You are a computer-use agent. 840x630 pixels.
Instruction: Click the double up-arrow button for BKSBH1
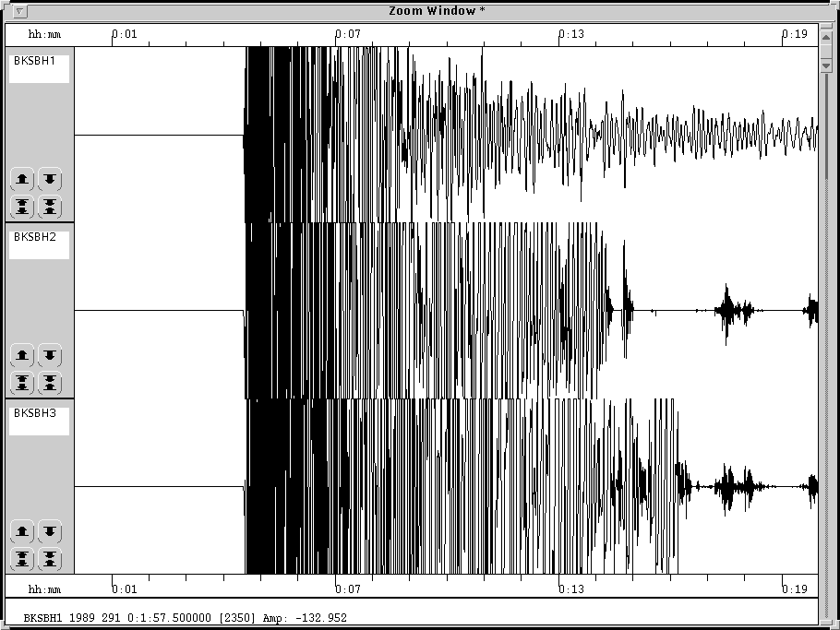click(22, 207)
